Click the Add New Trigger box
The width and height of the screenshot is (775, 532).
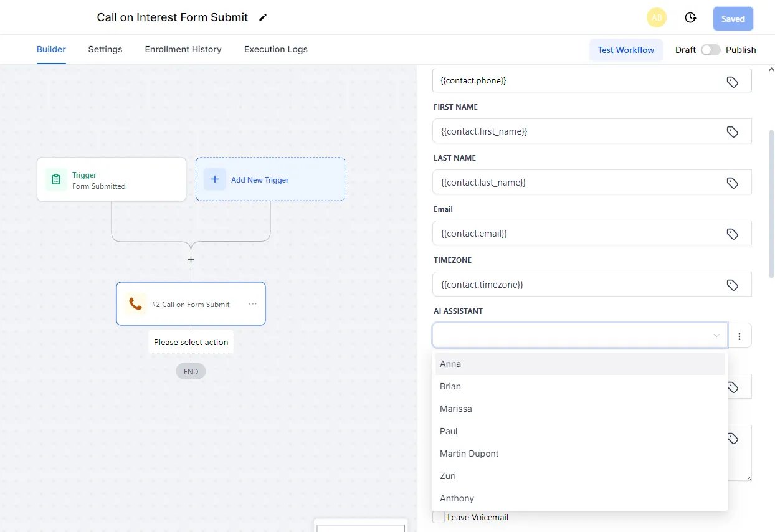pyautogui.click(x=270, y=179)
